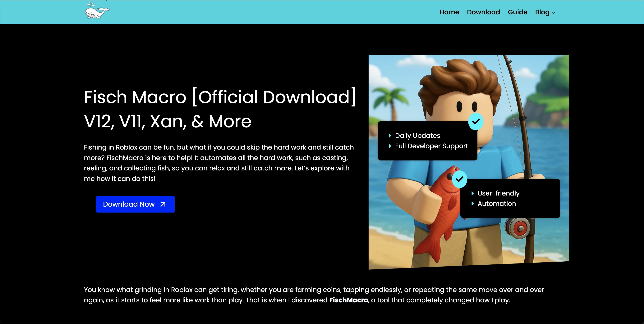The image size is (644, 324).
Task: Click the bullet arrow beside Full Developer Support
Action: pos(390,146)
